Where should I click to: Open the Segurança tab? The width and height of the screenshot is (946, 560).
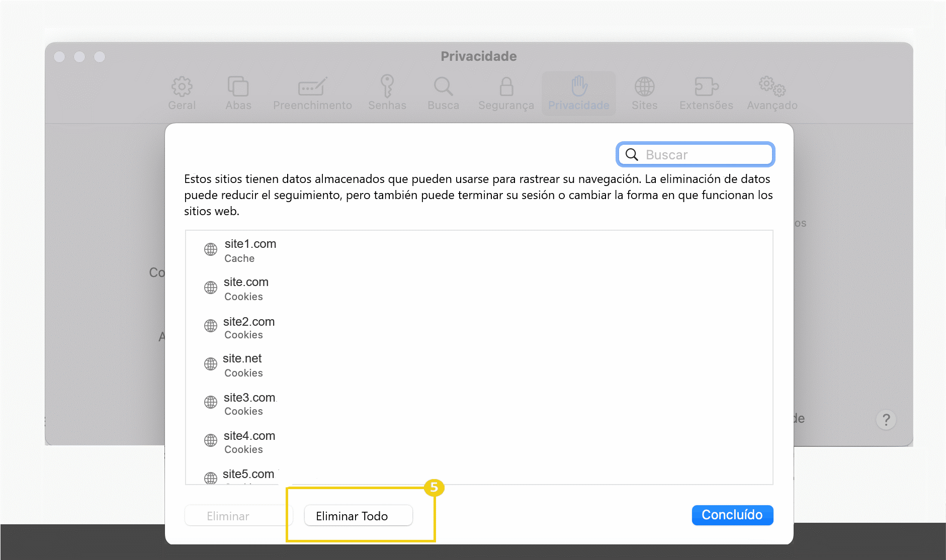click(506, 94)
